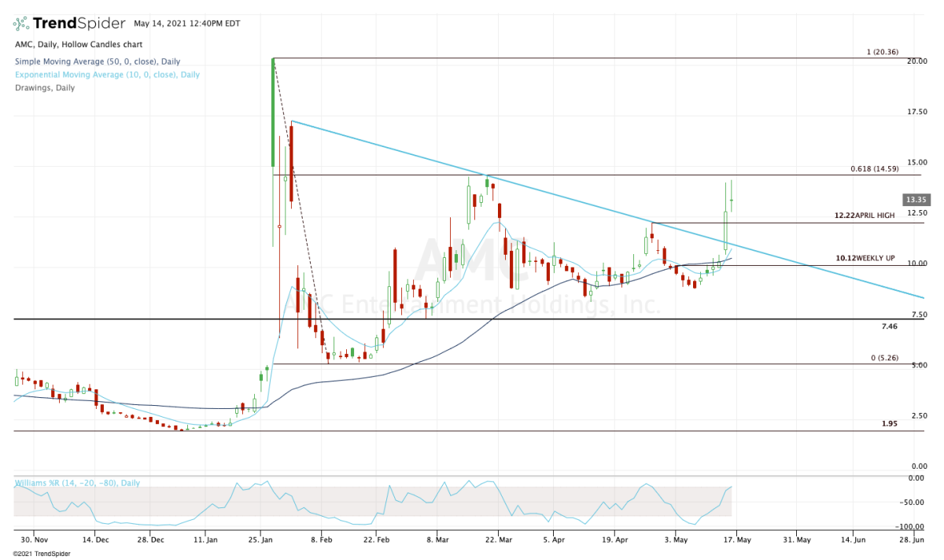Viewport: 944px width, 560px height.
Task: Click the '30. Nov' date axis label
Action: pos(34,540)
